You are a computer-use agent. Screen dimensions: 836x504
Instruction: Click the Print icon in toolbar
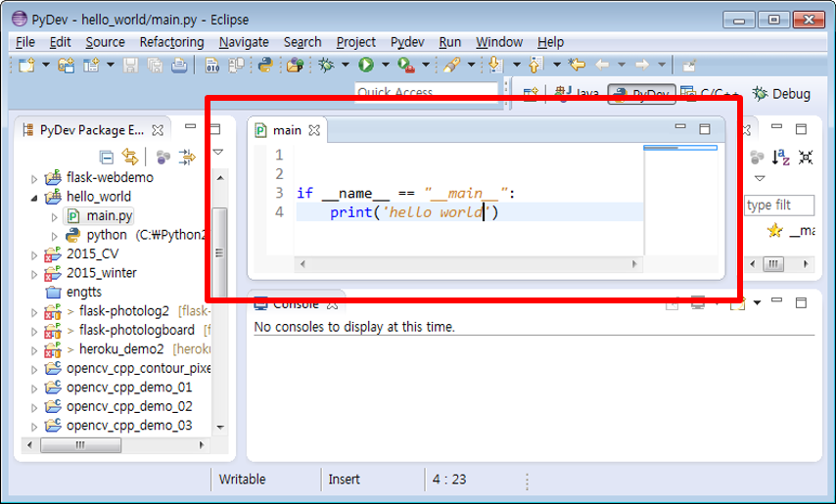tap(179, 66)
